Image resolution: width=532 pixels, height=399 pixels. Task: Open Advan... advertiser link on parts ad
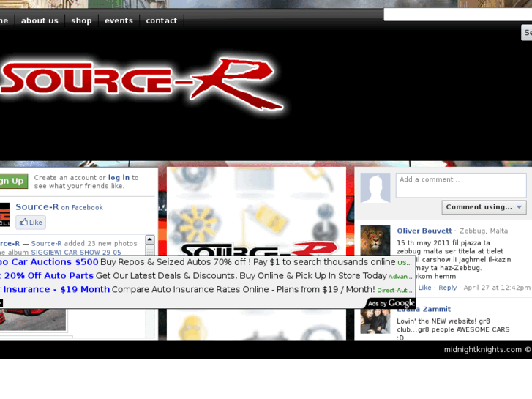pyautogui.click(x=400, y=277)
